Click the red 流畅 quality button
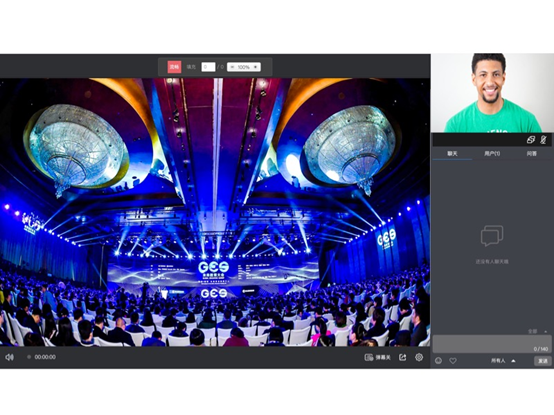 pos(174,67)
